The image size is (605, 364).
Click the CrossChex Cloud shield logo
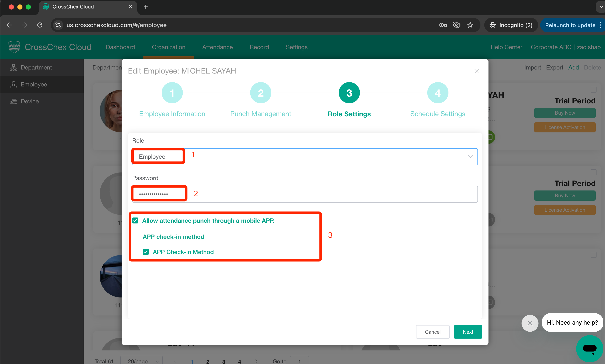(x=14, y=47)
